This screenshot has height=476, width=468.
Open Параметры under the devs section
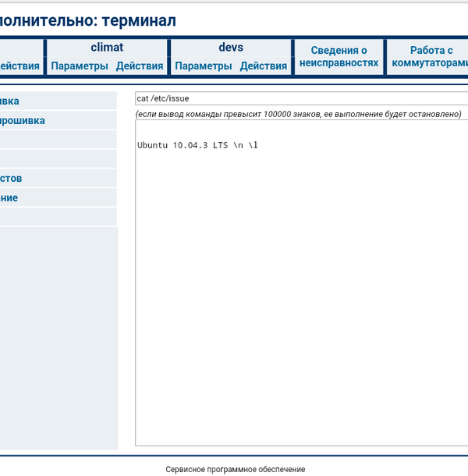tap(204, 66)
